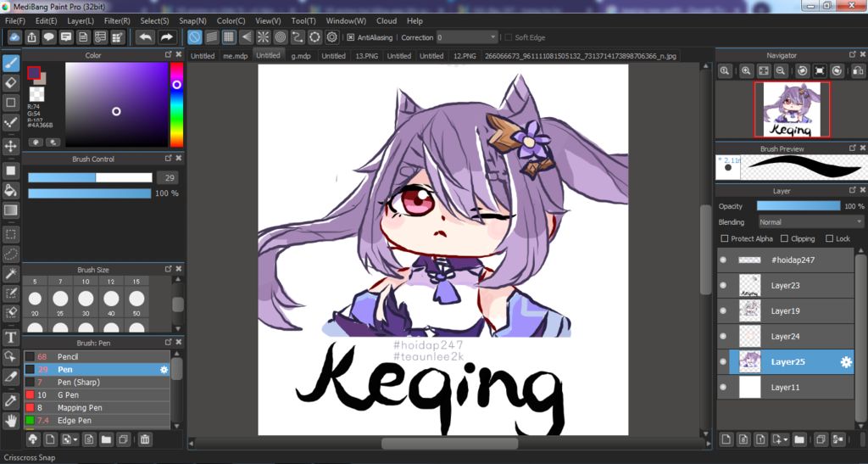Open Pen brush settings gear
Viewport: 868px width, 464px height.
164,370
